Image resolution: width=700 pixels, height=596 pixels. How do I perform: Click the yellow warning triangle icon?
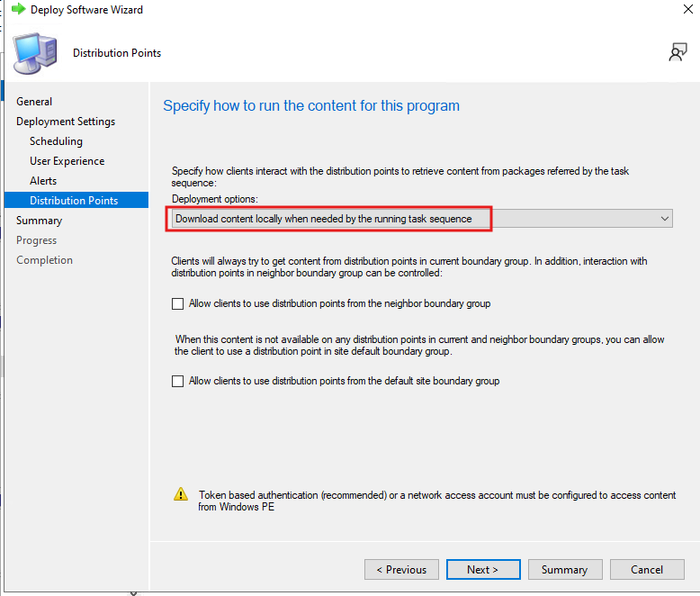tap(181, 494)
